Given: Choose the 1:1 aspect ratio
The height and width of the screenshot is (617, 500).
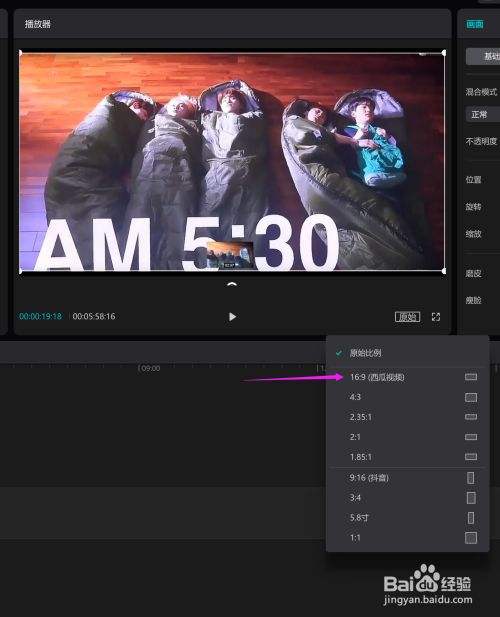Looking at the screenshot, I should 408,538.
